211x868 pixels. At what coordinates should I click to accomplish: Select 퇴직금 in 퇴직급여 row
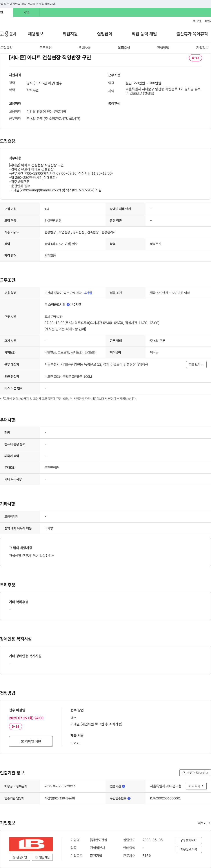tap(154, 352)
